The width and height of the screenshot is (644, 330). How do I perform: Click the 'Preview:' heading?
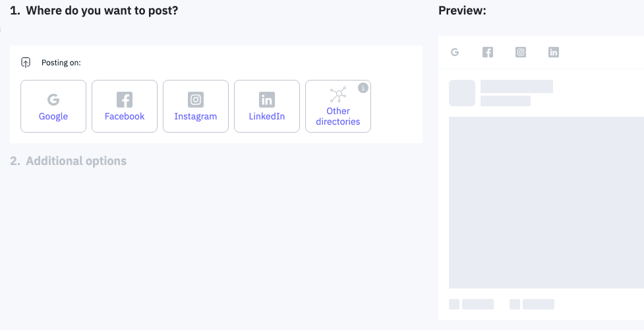click(462, 11)
